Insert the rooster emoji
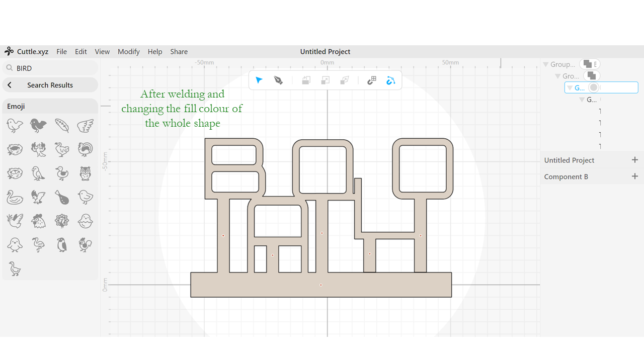 [86, 244]
